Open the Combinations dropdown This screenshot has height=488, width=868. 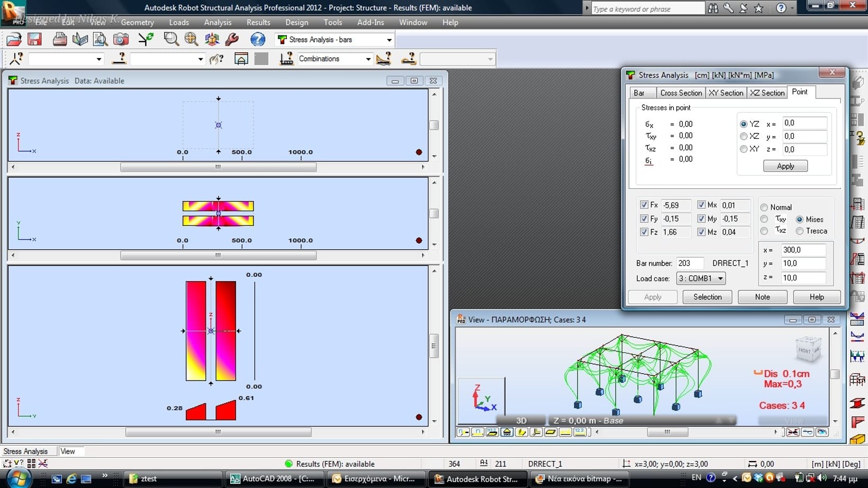368,59
